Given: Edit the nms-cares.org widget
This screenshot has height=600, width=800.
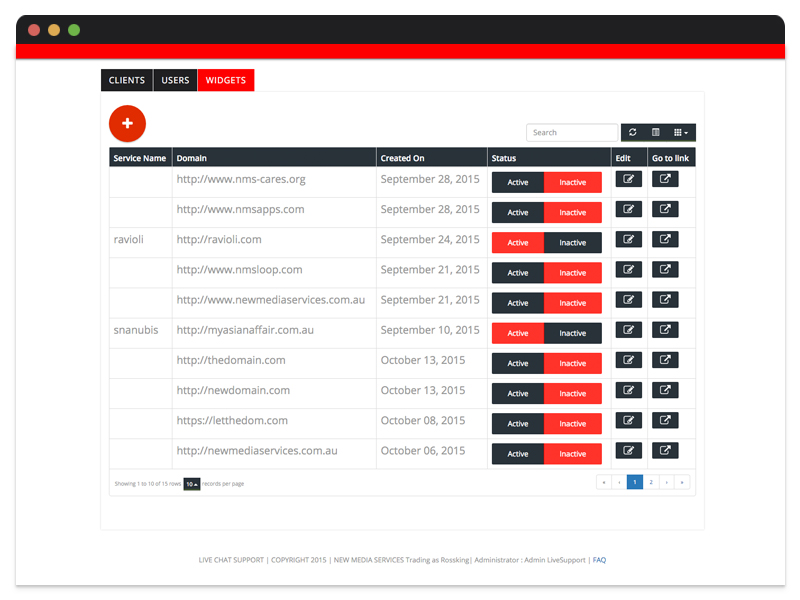Looking at the screenshot, I should pos(628,180).
